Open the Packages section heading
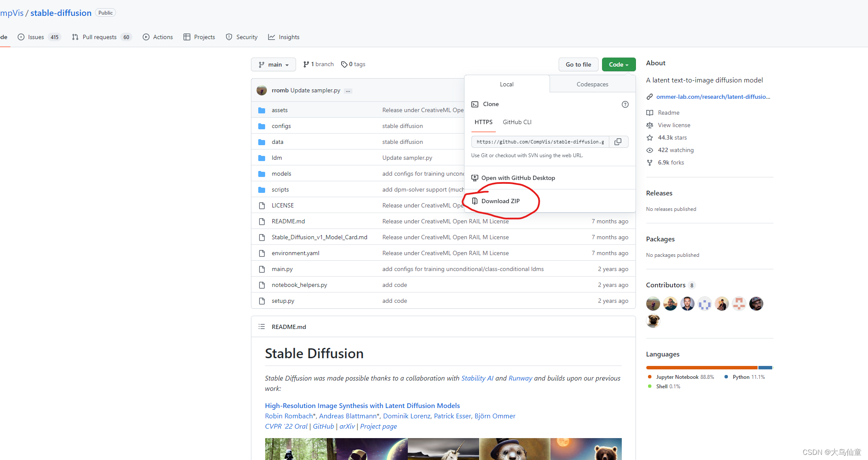 click(x=660, y=239)
